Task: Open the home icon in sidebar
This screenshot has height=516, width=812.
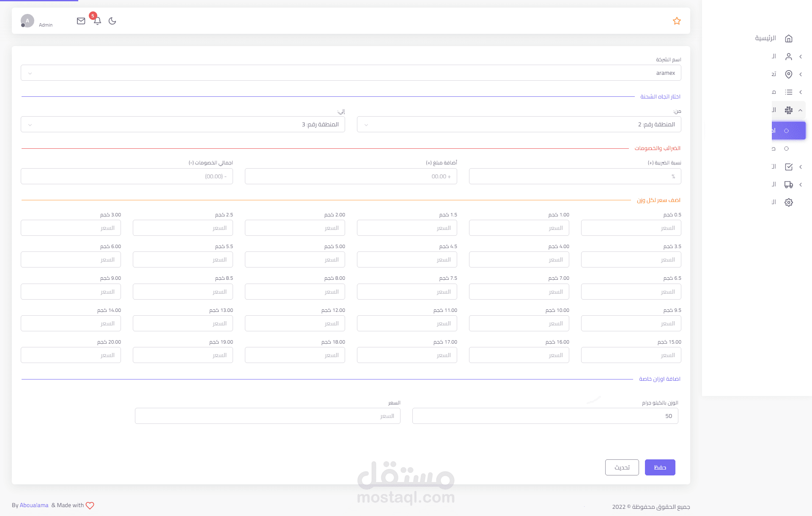Action: click(788, 38)
